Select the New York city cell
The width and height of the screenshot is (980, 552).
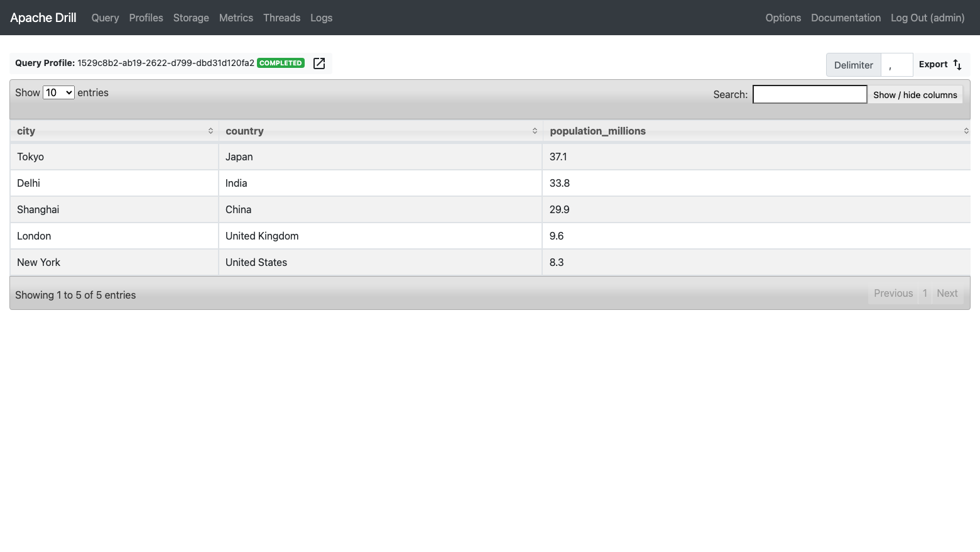tap(114, 262)
